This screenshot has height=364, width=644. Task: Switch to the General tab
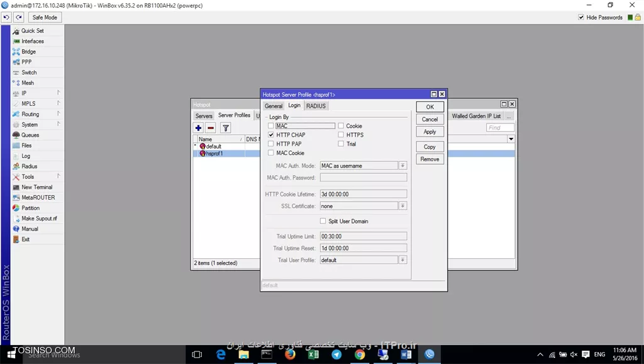[x=274, y=106]
